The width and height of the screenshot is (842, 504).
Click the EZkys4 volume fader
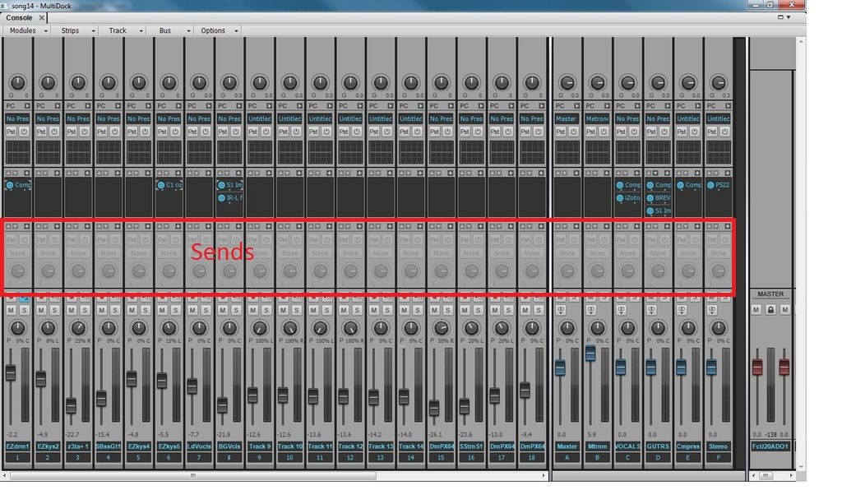click(132, 379)
